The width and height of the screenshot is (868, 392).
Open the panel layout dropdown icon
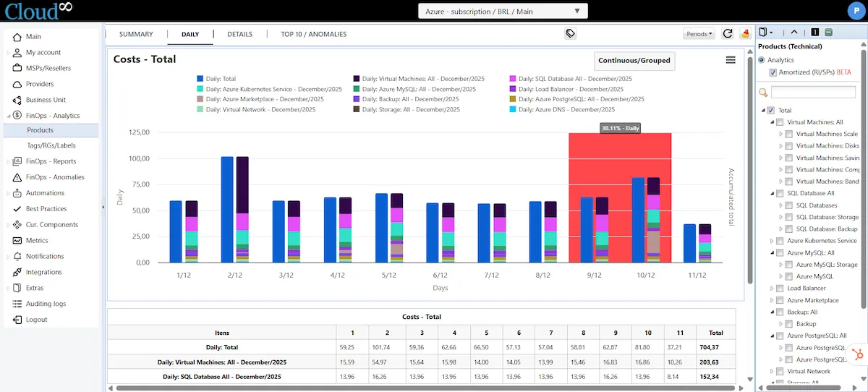(767, 33)
